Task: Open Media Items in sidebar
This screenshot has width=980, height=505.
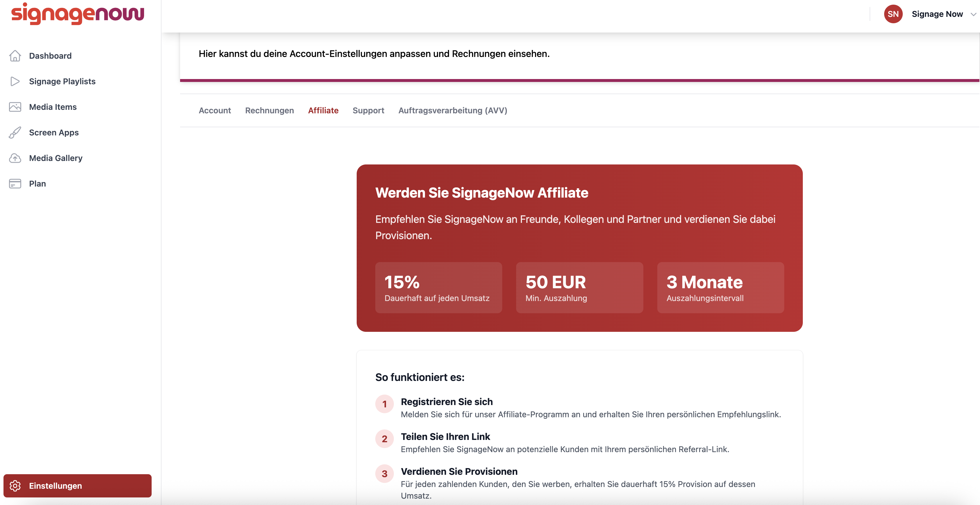Action: (x=78, y=107)
